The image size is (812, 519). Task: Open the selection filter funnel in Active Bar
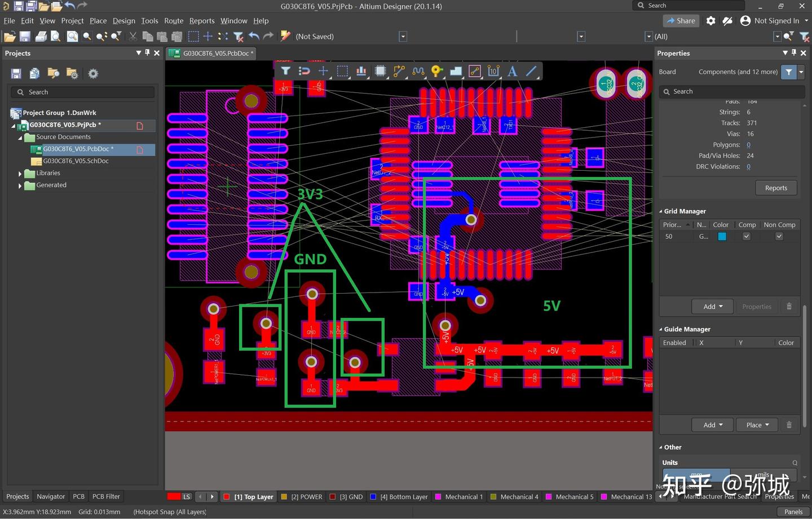[x=286, y=71]
